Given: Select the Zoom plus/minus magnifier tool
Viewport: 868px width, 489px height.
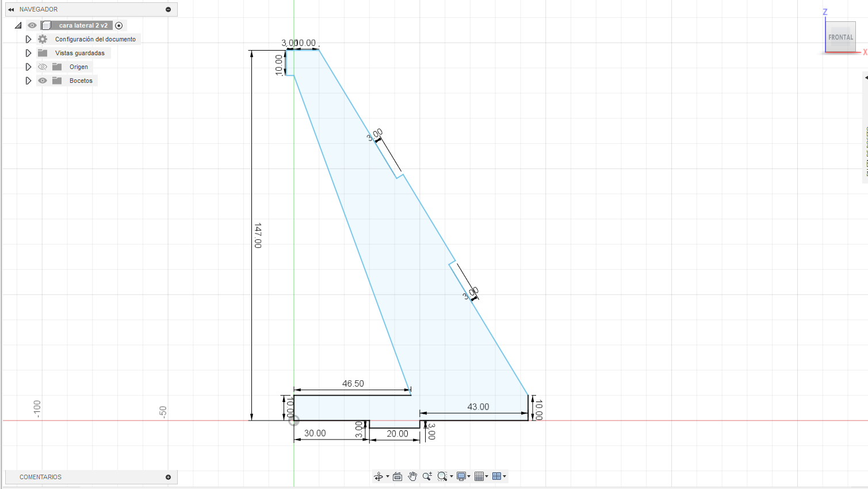Looking at the screenshot, I should click(427, 476).
